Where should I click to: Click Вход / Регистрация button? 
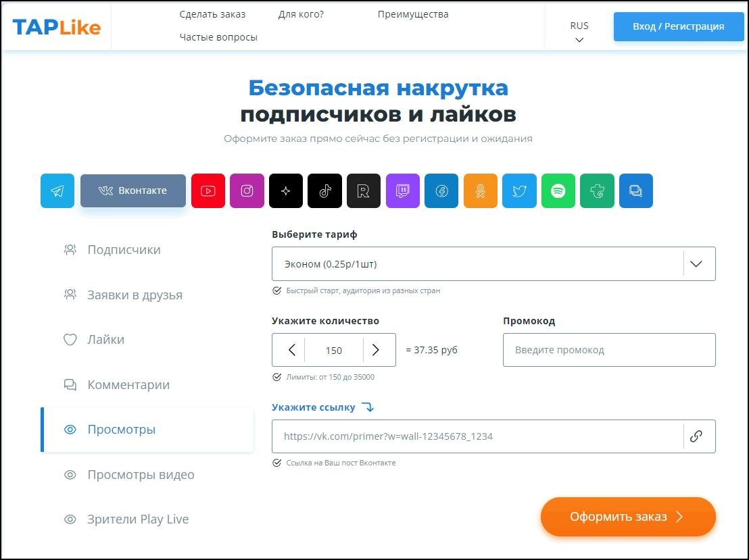pyautogui.click(x=678, y=27)
